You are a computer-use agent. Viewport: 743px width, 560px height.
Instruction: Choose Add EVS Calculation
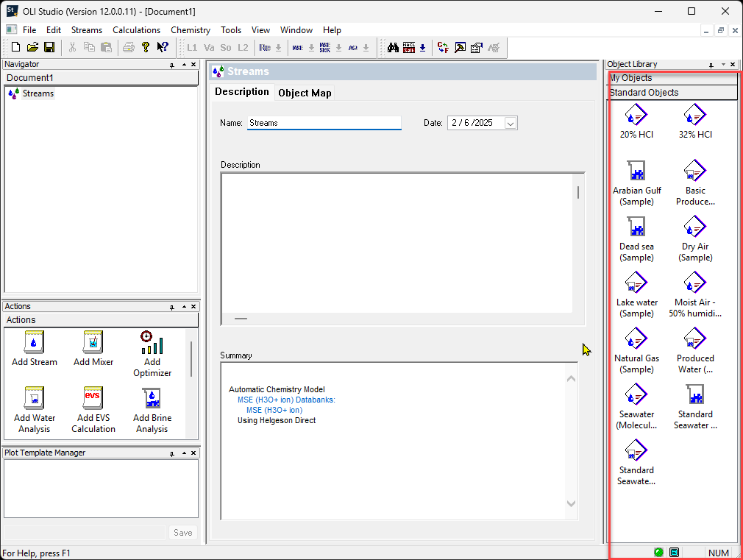click(93, 410)
